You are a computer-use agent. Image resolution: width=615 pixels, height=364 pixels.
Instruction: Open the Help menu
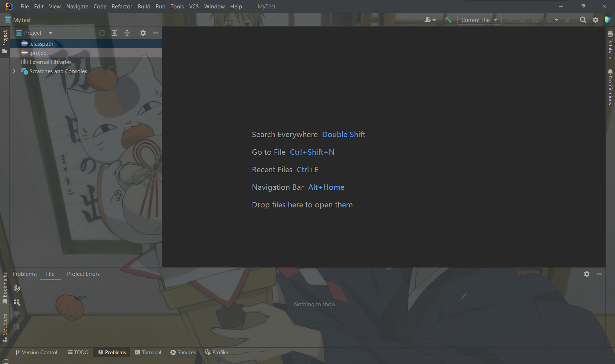(236, 7)
